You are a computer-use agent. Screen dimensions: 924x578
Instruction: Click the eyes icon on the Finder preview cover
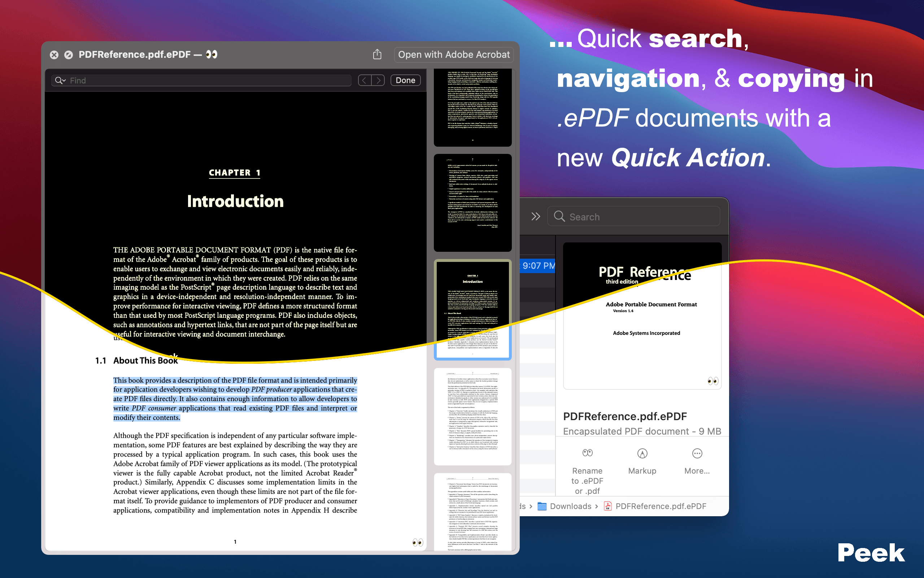coord(713,381)
